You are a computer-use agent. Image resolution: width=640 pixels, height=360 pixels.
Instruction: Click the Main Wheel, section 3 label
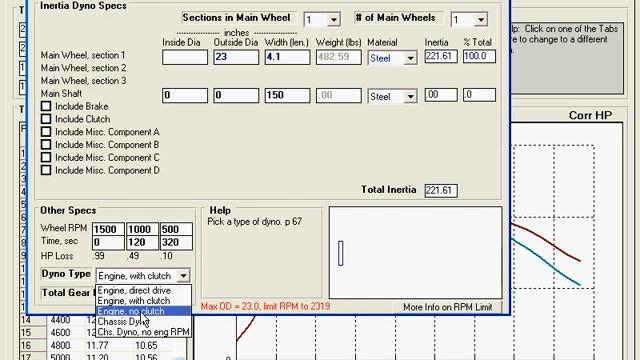(84, 81)
